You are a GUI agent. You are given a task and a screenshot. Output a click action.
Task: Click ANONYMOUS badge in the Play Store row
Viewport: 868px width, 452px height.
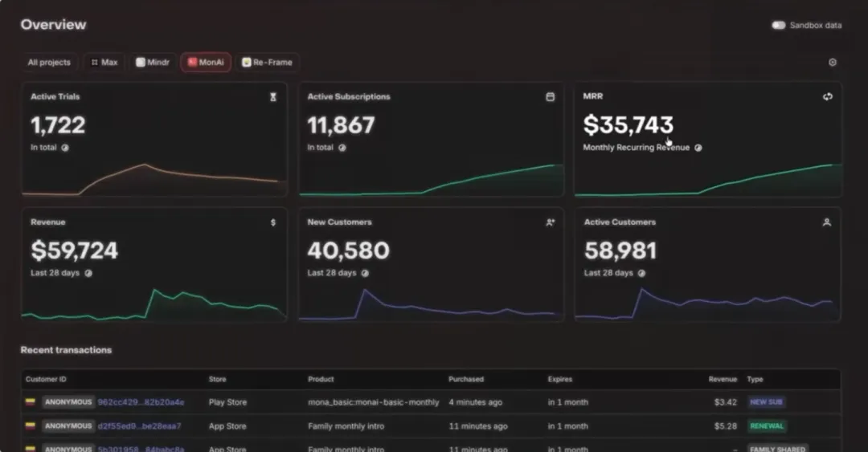(68, 402)
